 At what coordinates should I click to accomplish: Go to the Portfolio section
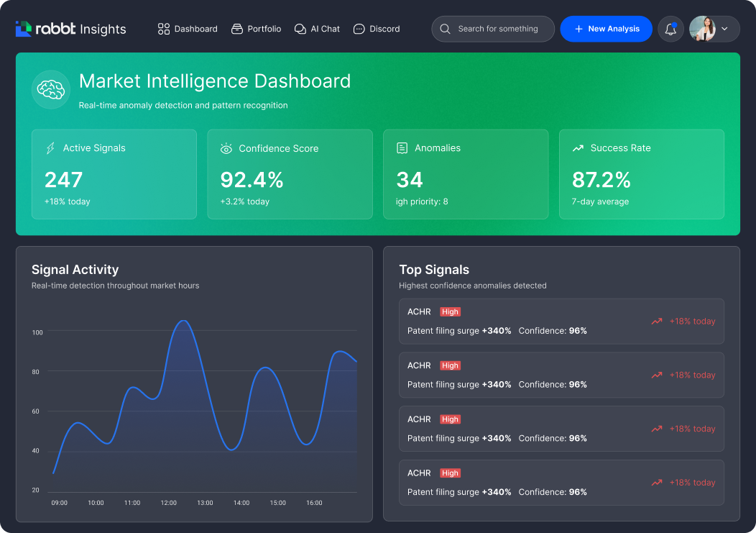point(256,29)
